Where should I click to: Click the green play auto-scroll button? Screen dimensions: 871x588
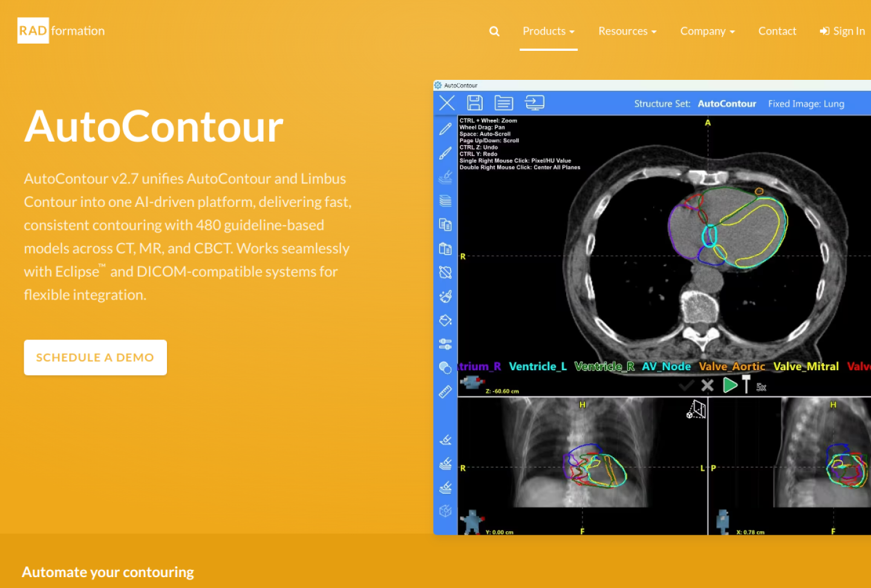coord(730,385)
